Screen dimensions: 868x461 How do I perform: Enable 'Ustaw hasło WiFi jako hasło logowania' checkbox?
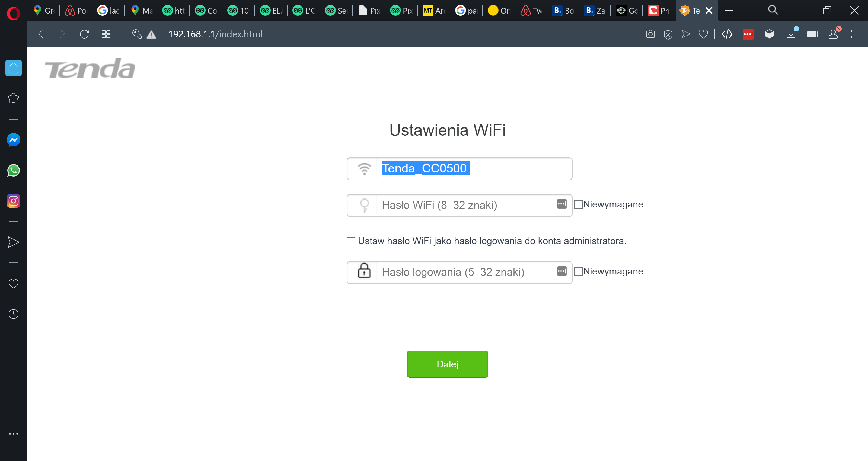point(351,241)
